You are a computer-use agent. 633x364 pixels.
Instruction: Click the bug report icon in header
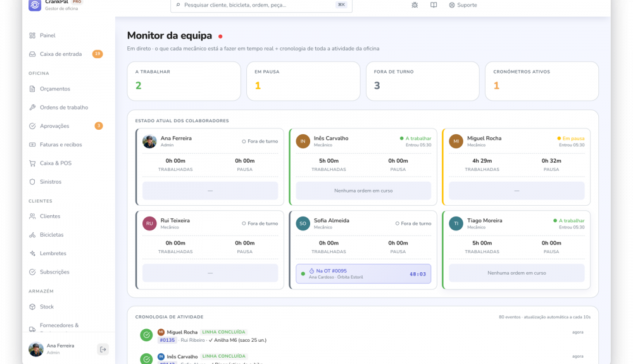[415, 5]
